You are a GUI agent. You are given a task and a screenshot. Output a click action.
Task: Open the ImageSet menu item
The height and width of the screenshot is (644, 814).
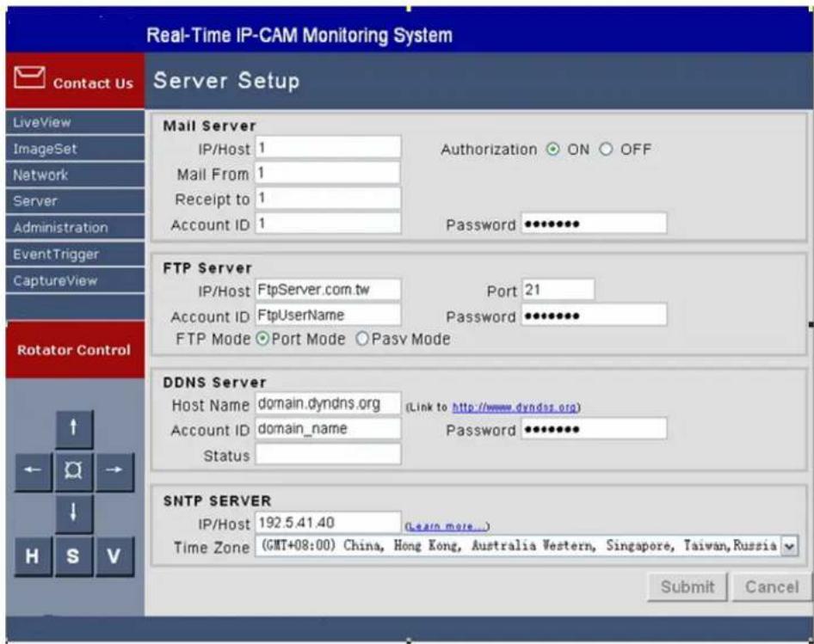pyautogui.click(x=75, y=149)
